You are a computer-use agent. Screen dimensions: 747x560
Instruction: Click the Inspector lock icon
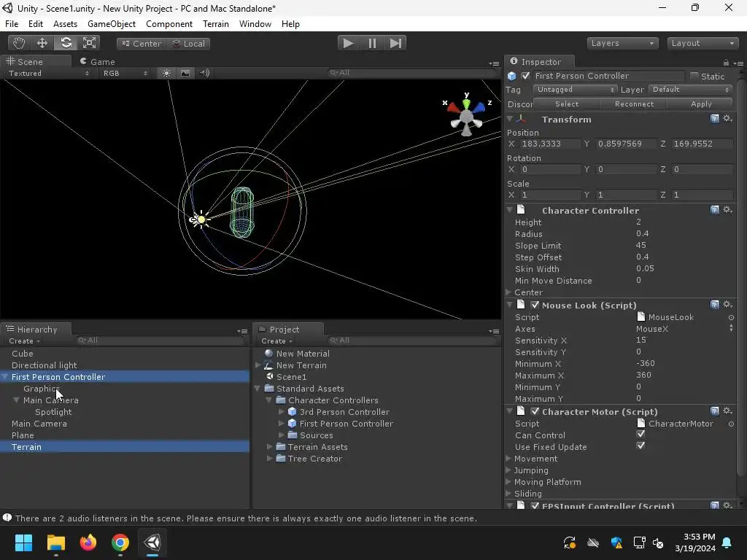click(x=726, y=63)
